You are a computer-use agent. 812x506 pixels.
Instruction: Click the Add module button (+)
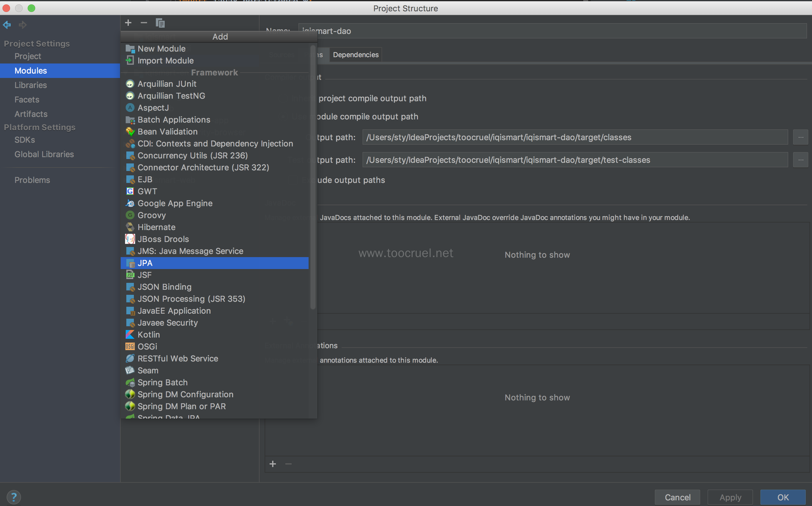click(x=129, y=22)
